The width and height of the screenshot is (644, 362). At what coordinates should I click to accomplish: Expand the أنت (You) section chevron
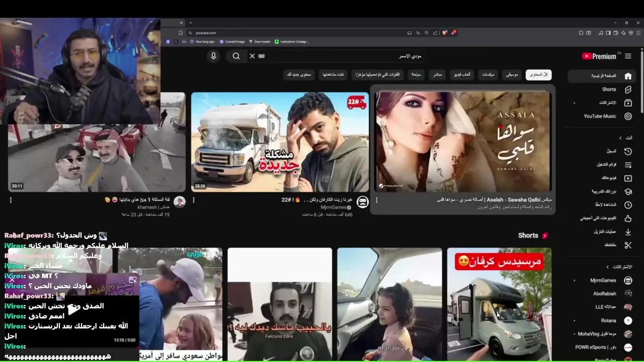pos(620,138)
